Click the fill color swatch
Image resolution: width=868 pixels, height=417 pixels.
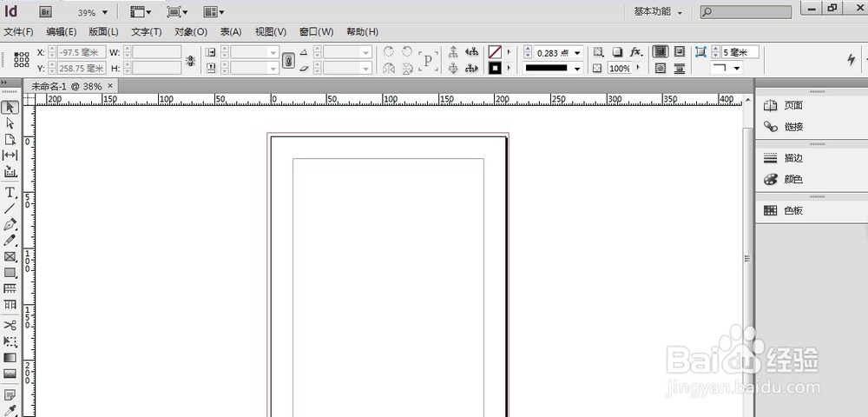pos(495,52)
